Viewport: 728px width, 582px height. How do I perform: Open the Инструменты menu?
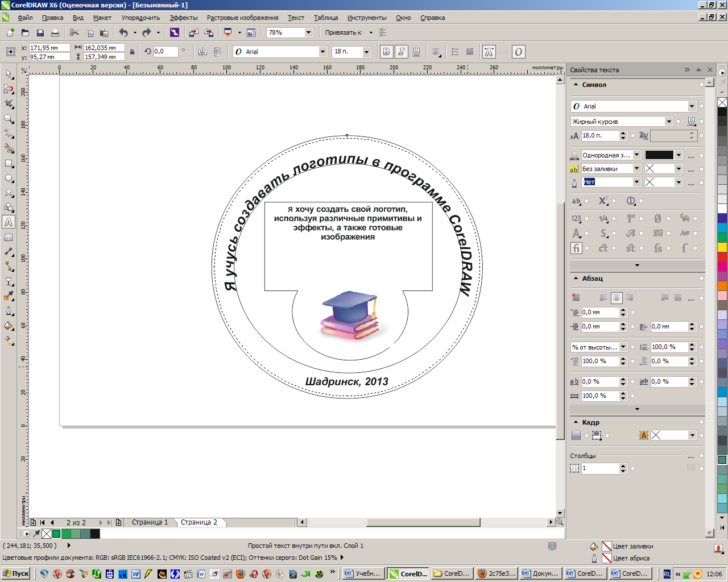coord(367,18)
